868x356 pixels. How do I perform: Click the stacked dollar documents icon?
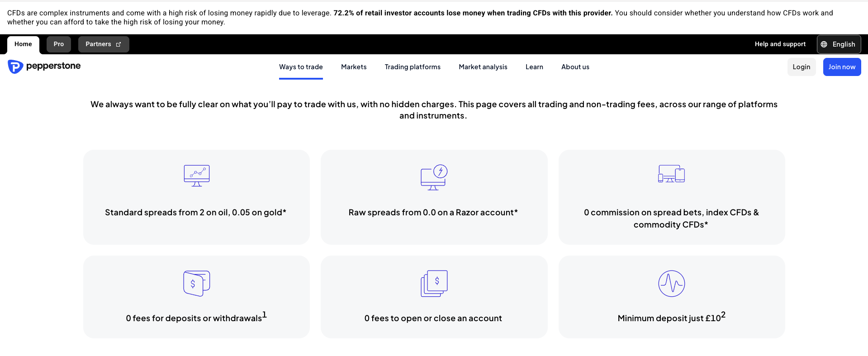coord(434,283)
